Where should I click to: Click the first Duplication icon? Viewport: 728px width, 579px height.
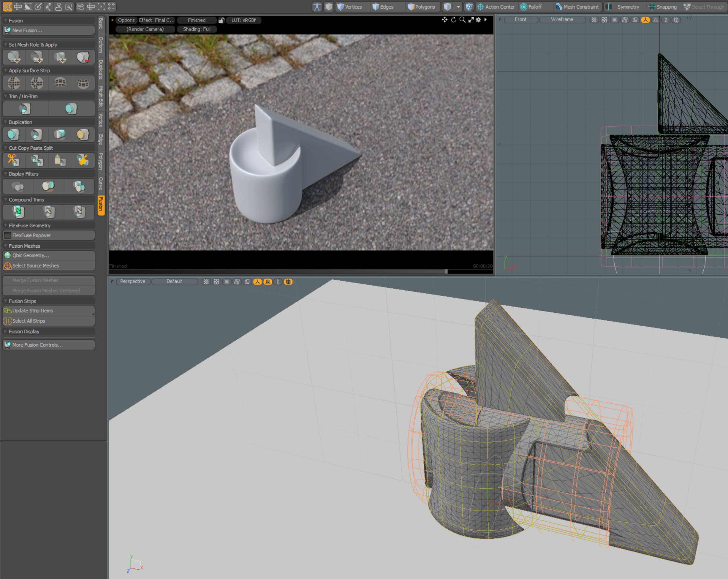point(13,135)
